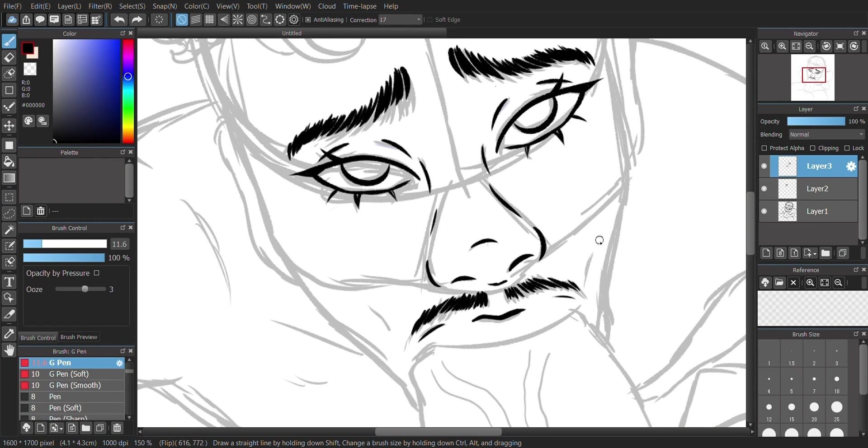Select the Magic Wand tool
Viewport: 868px width, 448px height.
9,229
